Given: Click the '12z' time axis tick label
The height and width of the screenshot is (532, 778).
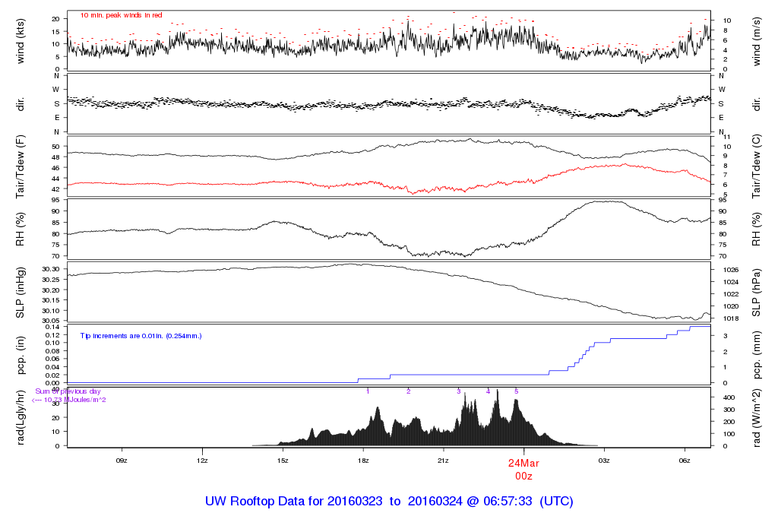Looking at the screenshot, I should pos(202,461).
